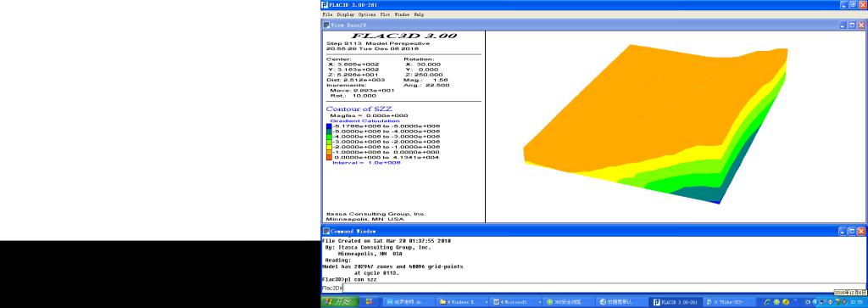Screen dimensions: 868x308
Task: Open the Help menu
Action: tap(419, 14)
